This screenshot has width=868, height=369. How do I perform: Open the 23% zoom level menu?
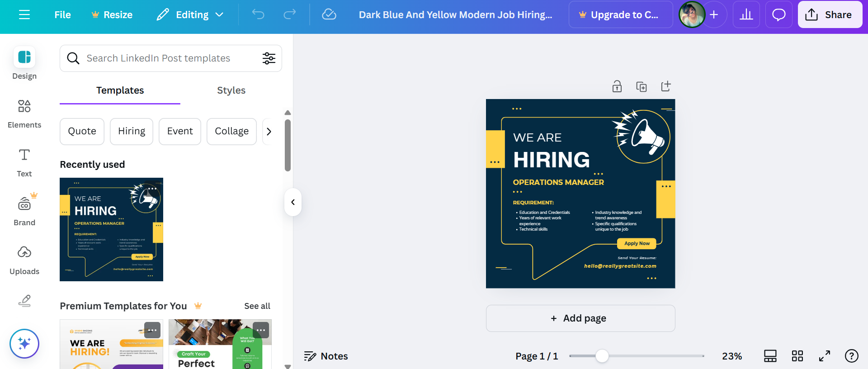[x=732, y=356]
